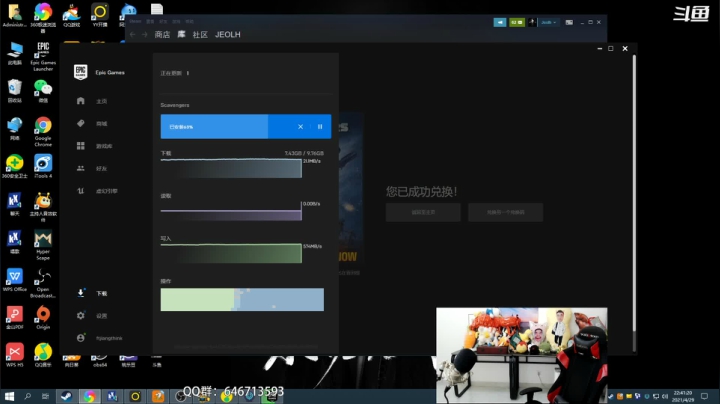Open the user account profile icon
This screenshot has height=404, width=720.
81,338
